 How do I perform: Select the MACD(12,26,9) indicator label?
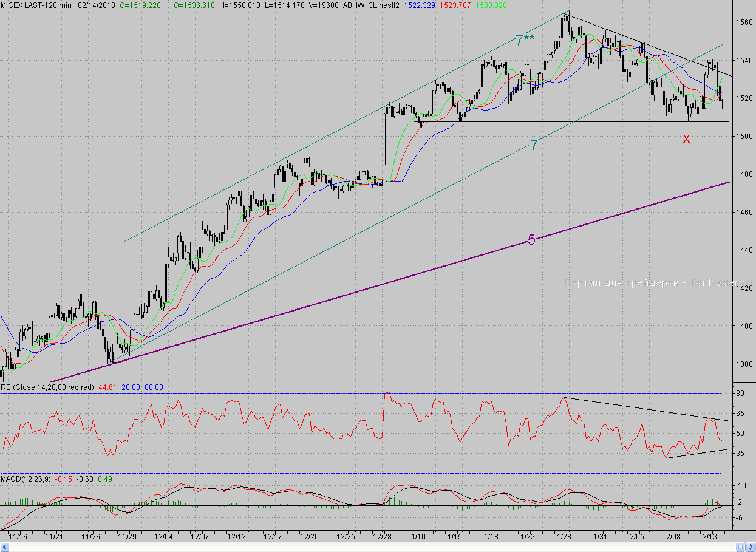tap(26, 479)
